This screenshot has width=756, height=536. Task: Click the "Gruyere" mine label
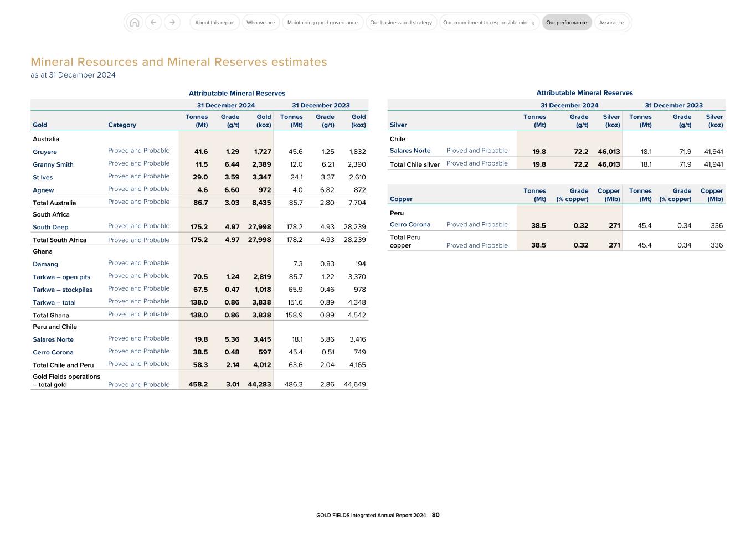[45, 152]
